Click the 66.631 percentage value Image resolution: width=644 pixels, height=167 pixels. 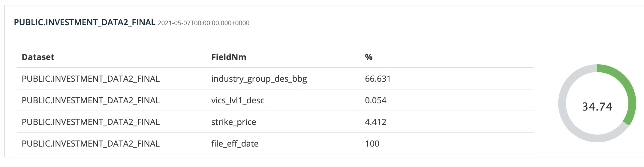(378, 79)
